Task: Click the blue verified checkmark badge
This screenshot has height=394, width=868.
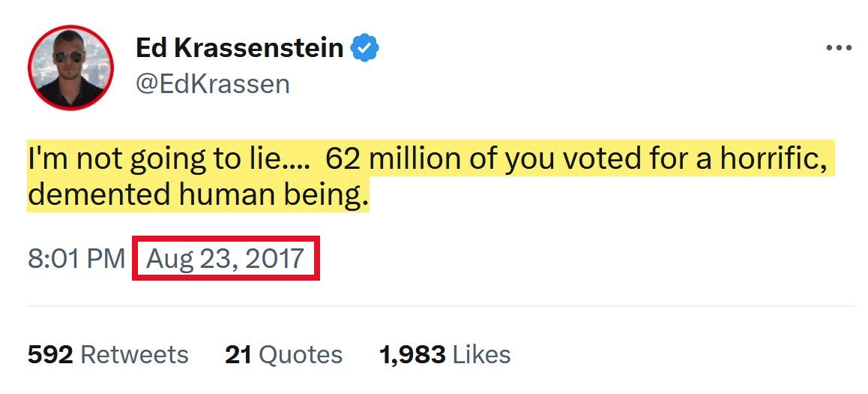Action: click(x=365, y=49)
